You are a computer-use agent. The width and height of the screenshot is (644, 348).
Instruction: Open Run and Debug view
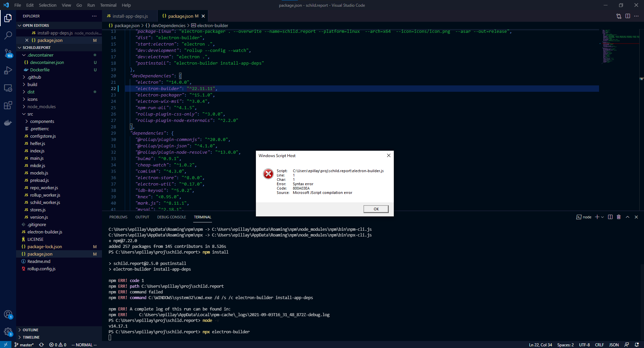pos(8,70)
